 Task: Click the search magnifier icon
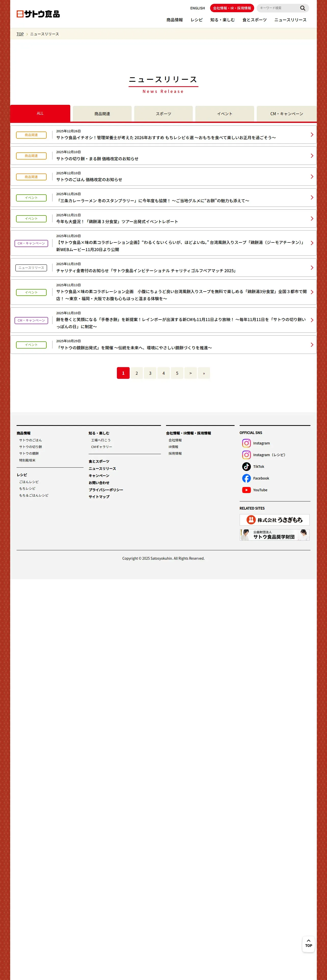[303, 8]
